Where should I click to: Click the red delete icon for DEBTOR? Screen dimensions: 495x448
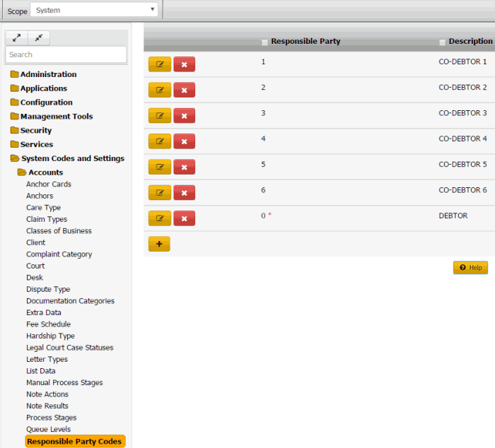[184, 218]
